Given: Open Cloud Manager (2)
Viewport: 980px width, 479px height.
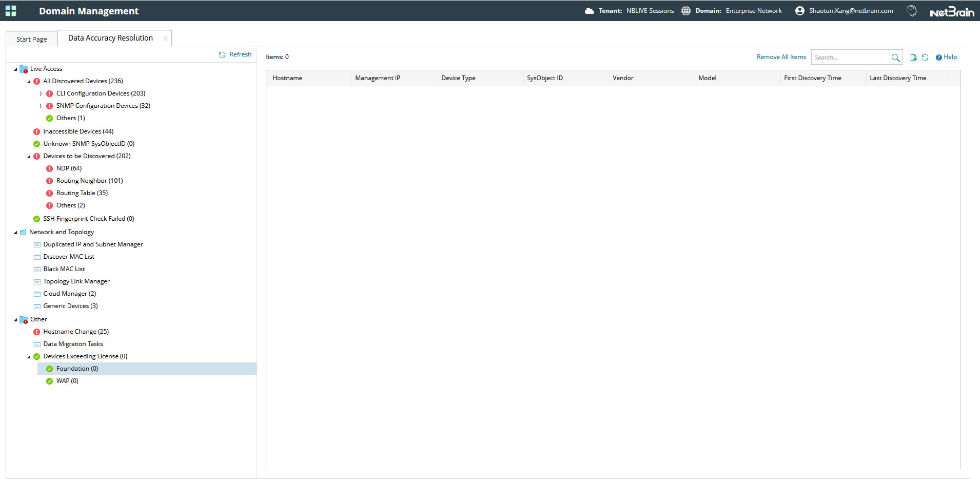Looking at the screenshot, I should click(70, 294).
